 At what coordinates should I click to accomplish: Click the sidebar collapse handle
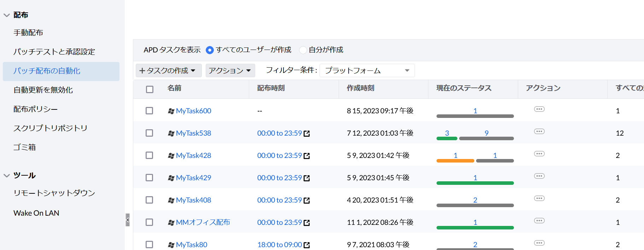pyautogui.click(x=128, y=220)
